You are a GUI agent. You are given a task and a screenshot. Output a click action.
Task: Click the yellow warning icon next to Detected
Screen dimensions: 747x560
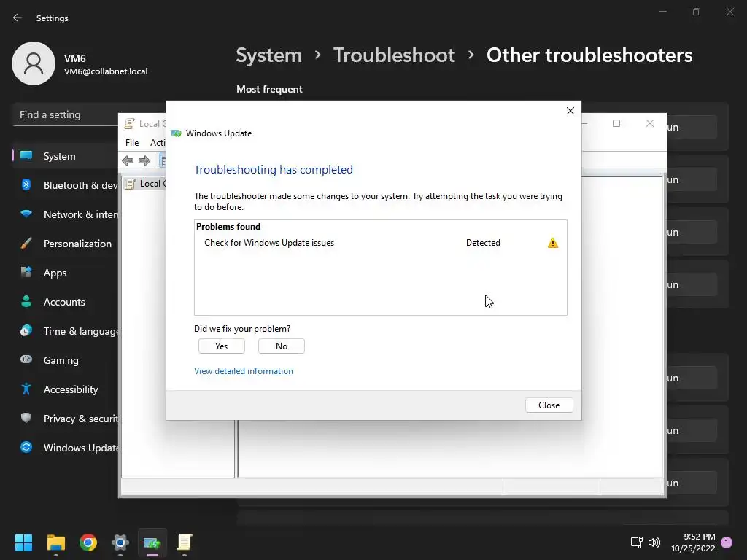tap(553, 244)
